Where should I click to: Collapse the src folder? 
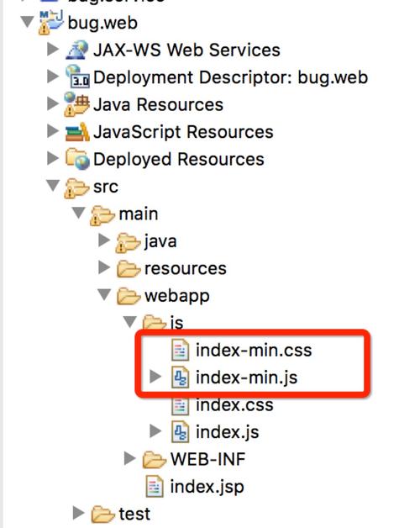53,186
